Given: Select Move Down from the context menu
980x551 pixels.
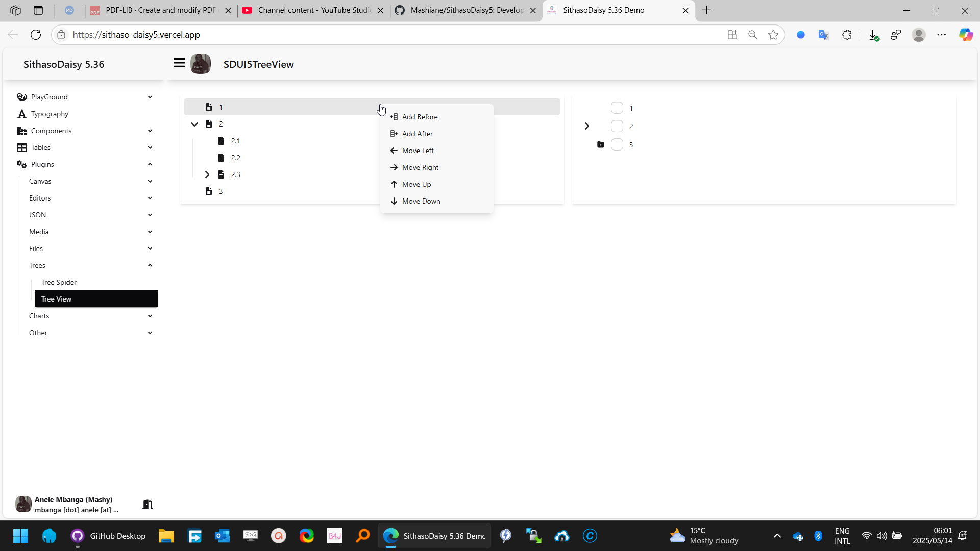Looking at the screenshot, I should pyautogui.click(x=421, y=201).
